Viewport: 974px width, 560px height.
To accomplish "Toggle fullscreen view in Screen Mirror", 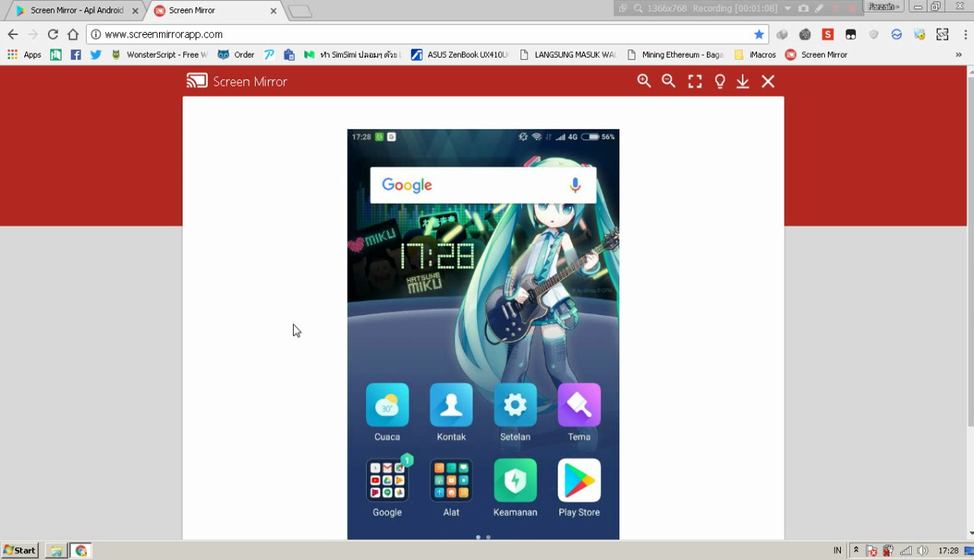I will 695,81.
